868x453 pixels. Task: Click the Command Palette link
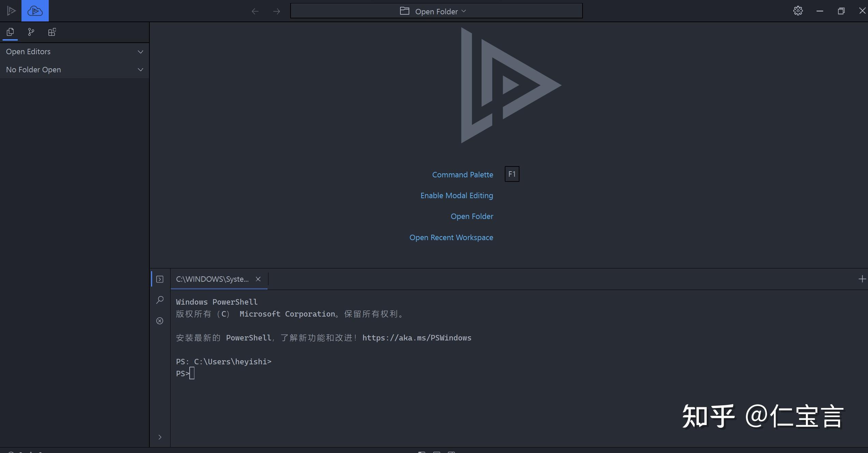point(462,175)
